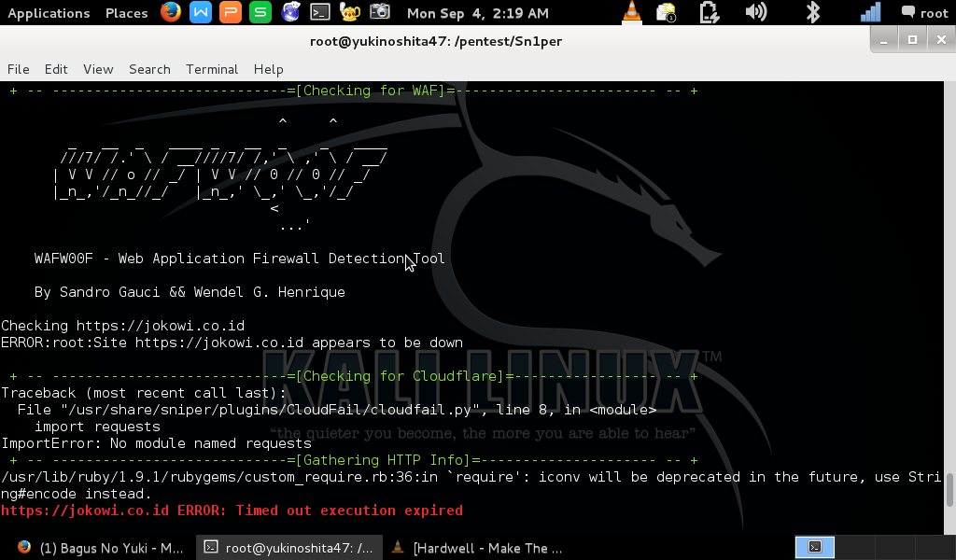
Task: Open the terminal File menu
Action: coord(19,69)
